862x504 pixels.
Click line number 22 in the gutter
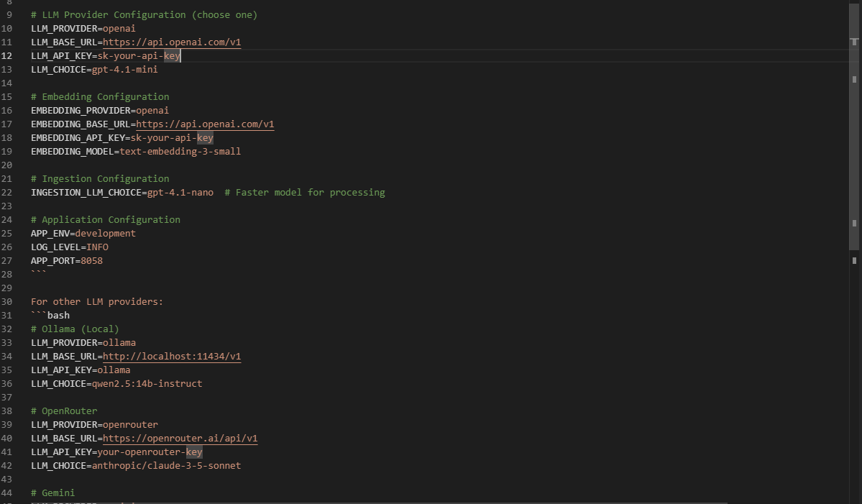pyautogui.click(x=6, y=193)
